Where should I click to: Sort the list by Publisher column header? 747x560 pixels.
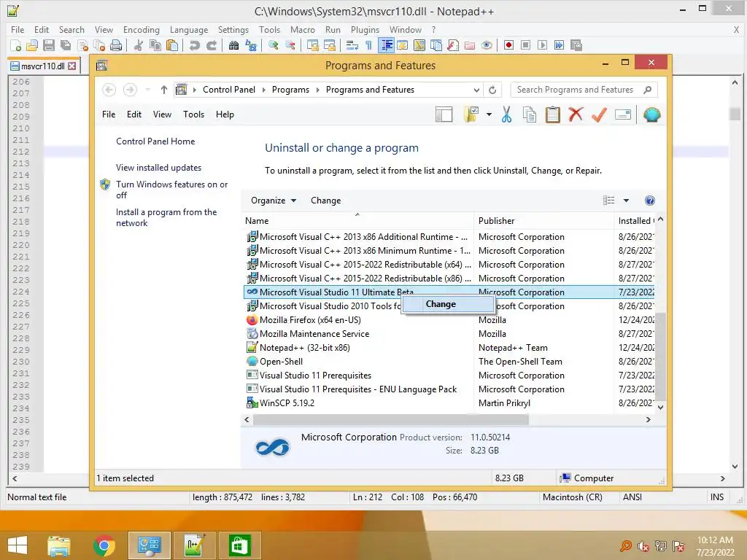pyautogui.click(x=543, y=221)
